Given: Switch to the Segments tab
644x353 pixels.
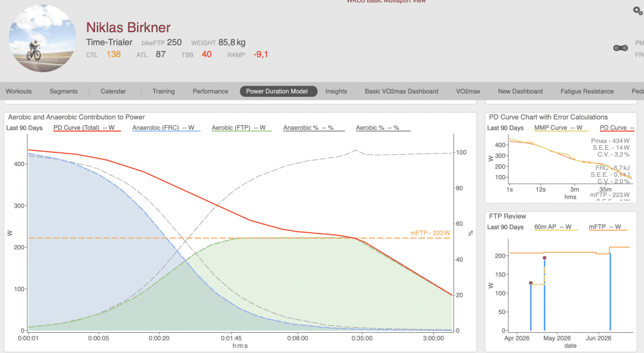Looking at the screenshot, I should point(64,91).
